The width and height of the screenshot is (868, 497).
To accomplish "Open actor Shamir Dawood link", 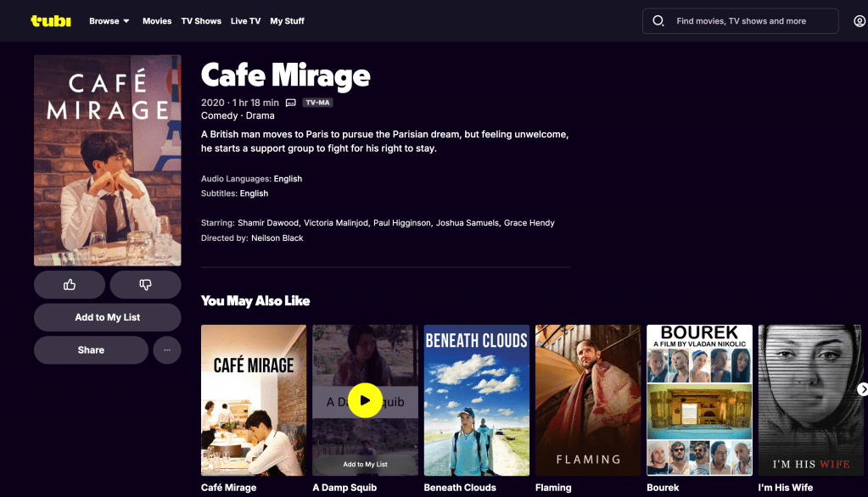I will [x=267, y=223].
